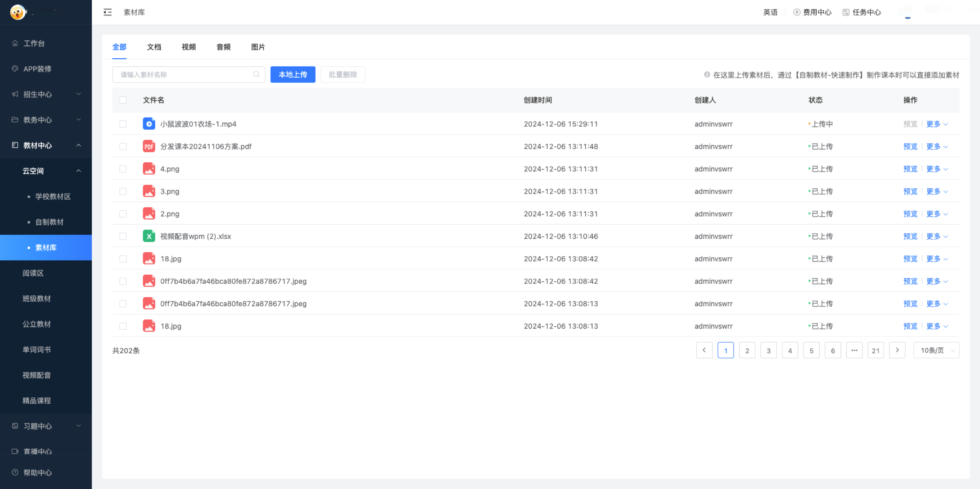Open the 工作台 workspace icon in sidebar

click(15, 43)
